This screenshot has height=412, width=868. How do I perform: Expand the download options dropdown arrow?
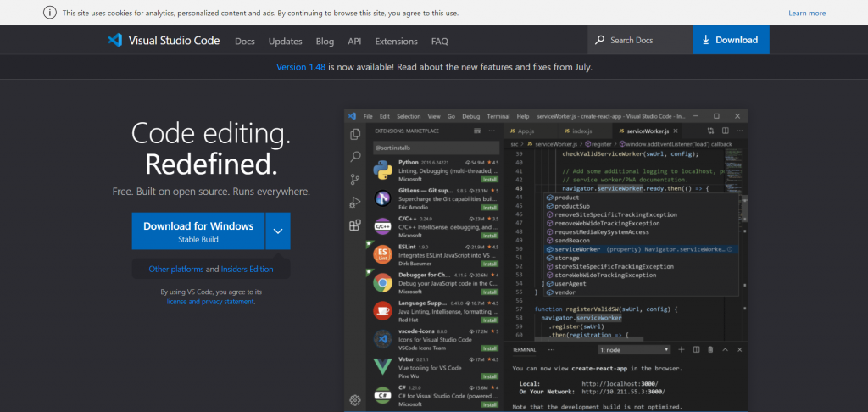[x=278, y=231]
